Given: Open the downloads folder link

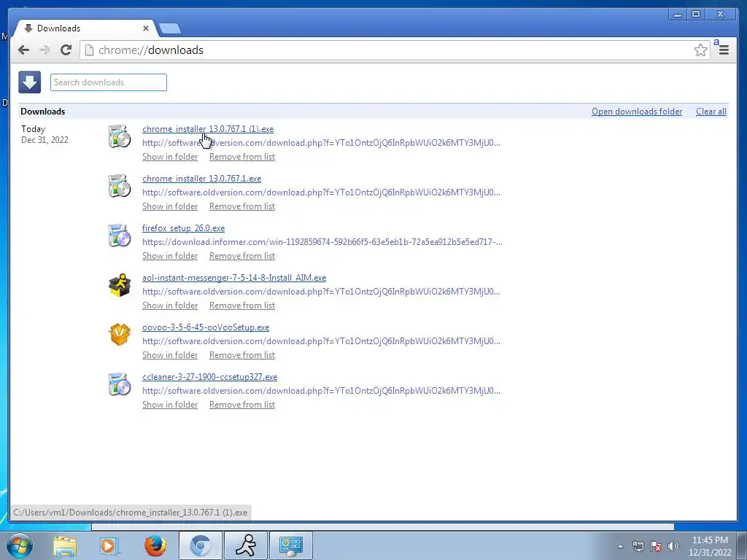Looking at the screenshot, I should point(637,112).
